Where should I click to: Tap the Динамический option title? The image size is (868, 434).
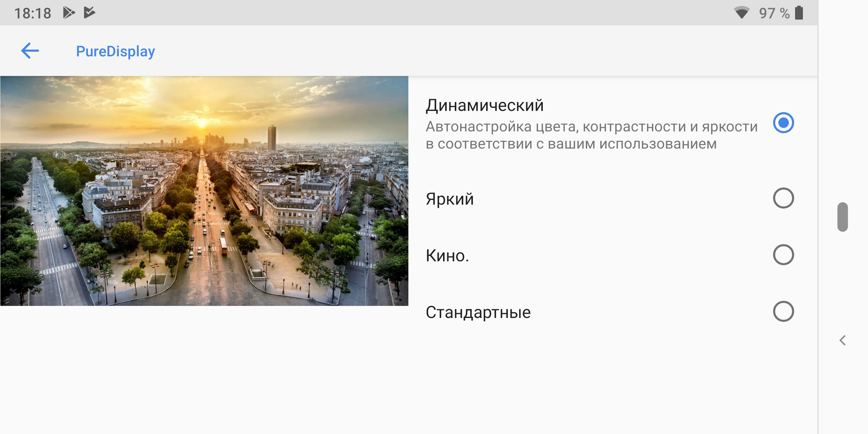tap(484, 105)
